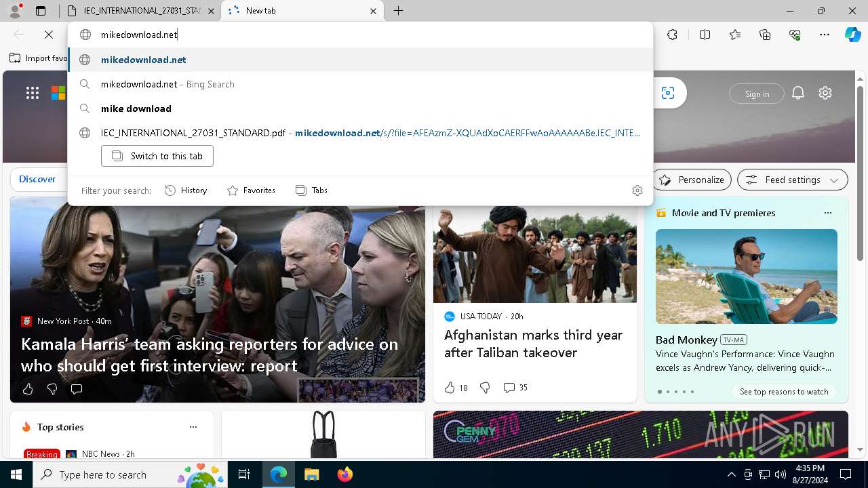
Task: Click the Windows taskbar search box
Action: [130, 474]
